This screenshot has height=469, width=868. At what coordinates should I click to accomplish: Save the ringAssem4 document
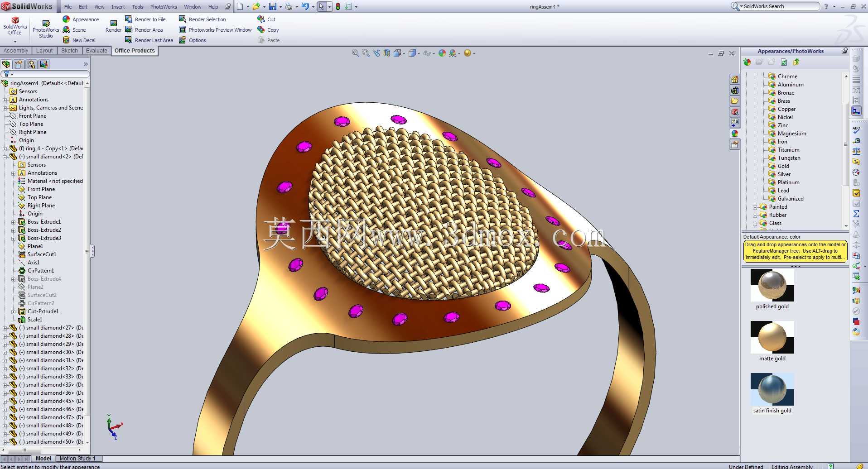pyautogui.click(x=273, y=6)
